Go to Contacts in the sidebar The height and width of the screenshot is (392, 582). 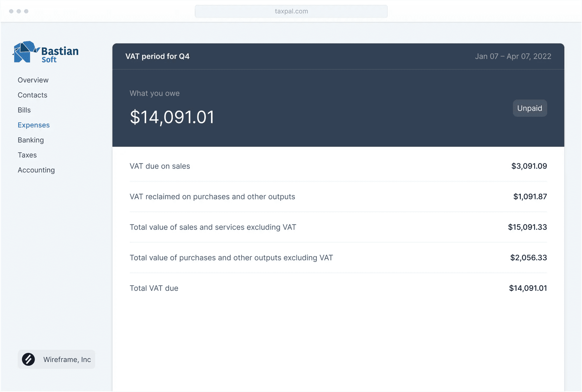pos(32,95)
